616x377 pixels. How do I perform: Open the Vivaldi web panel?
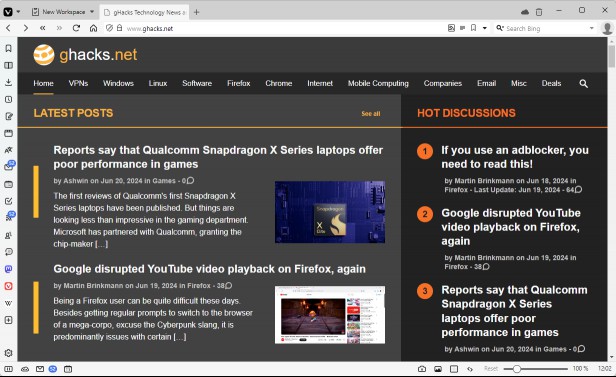[x=8, y=286]
